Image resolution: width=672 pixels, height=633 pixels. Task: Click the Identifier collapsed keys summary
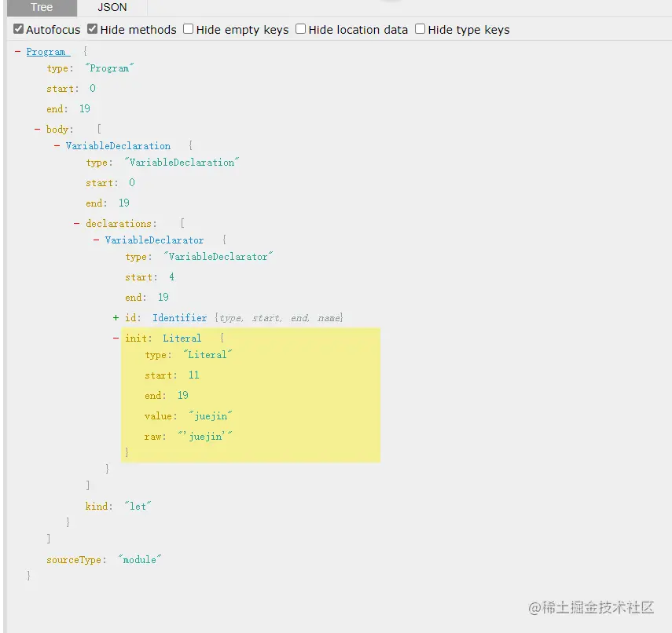click(279, 318)
